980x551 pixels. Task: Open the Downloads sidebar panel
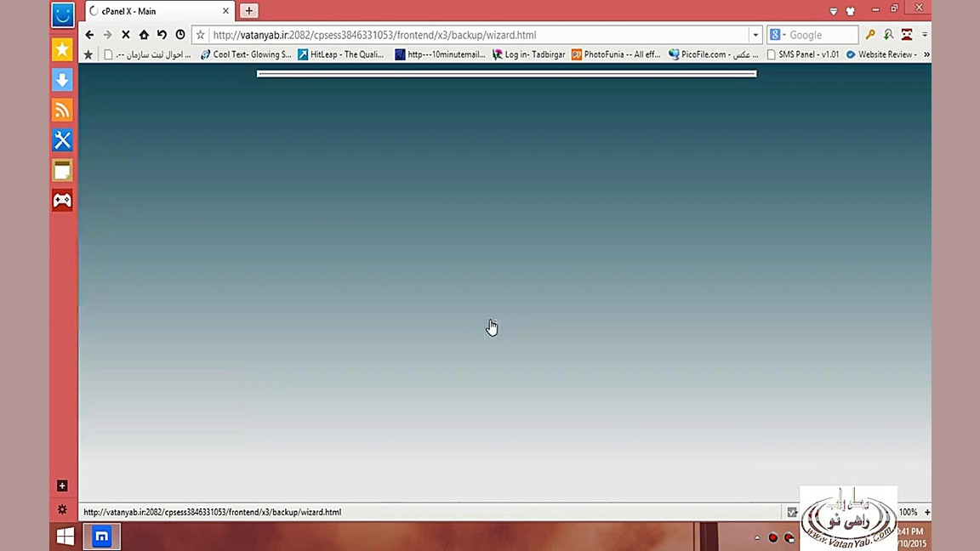click(62, 79)
